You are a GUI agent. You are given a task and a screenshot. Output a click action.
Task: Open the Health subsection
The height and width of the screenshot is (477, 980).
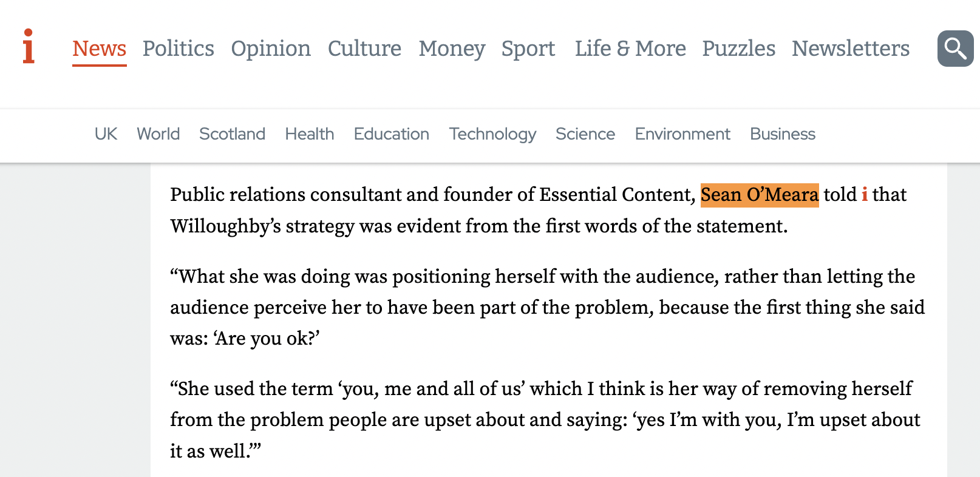coord(310,134)
